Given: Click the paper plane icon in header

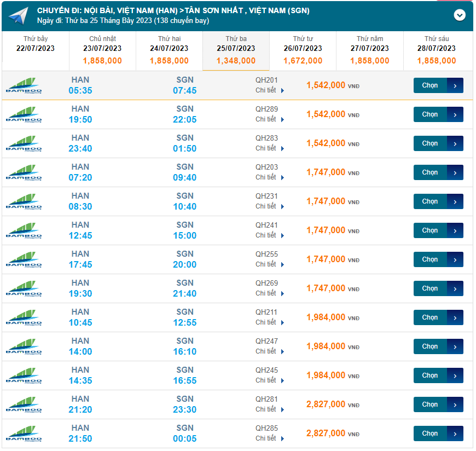Looking at the screenshot, I should [x=18, y=16].
